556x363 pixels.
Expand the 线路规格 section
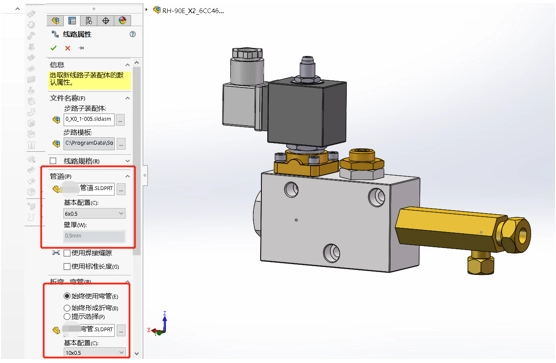[127, 161]
